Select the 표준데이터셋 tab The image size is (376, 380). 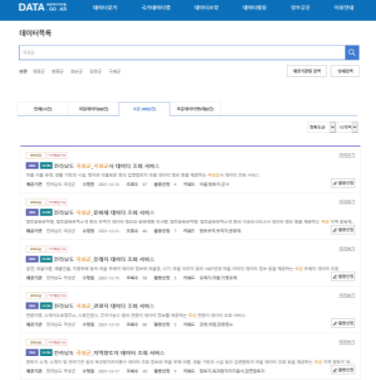click(195, 109)
